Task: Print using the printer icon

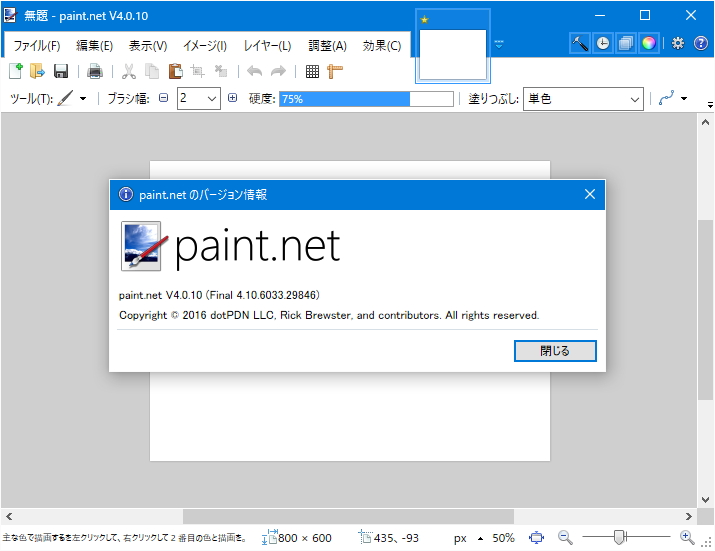Action: pos(95,71)
